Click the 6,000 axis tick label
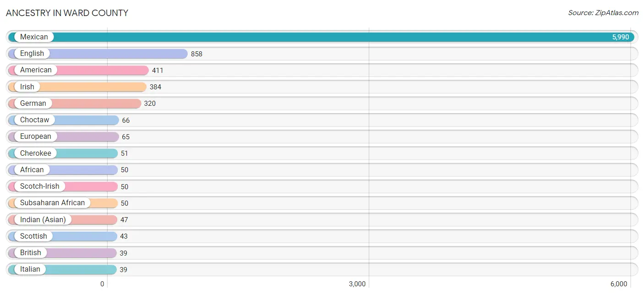 click(619, 284)
